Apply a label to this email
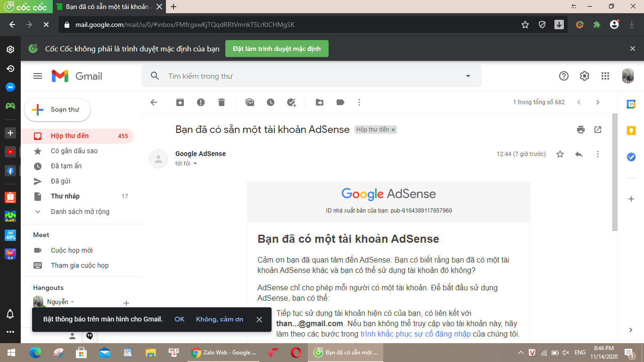 [340, 102]
